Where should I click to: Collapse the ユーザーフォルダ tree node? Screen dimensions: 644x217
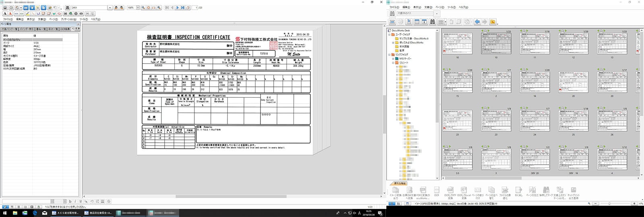click(389, 35)
